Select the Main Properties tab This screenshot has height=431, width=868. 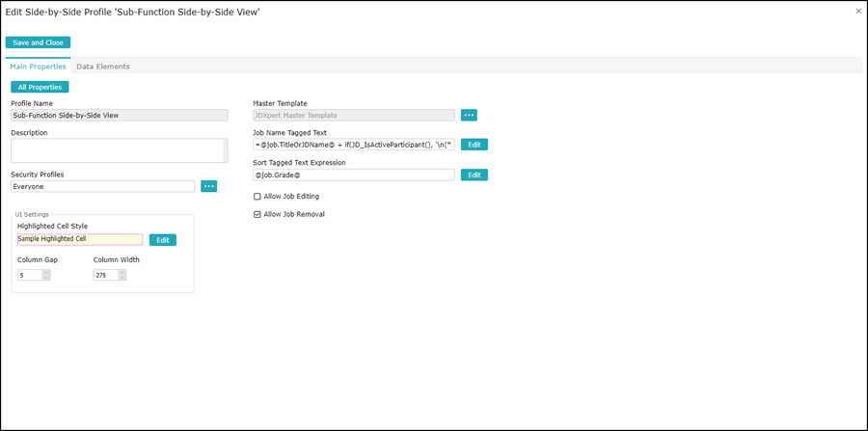pos(38,67)
